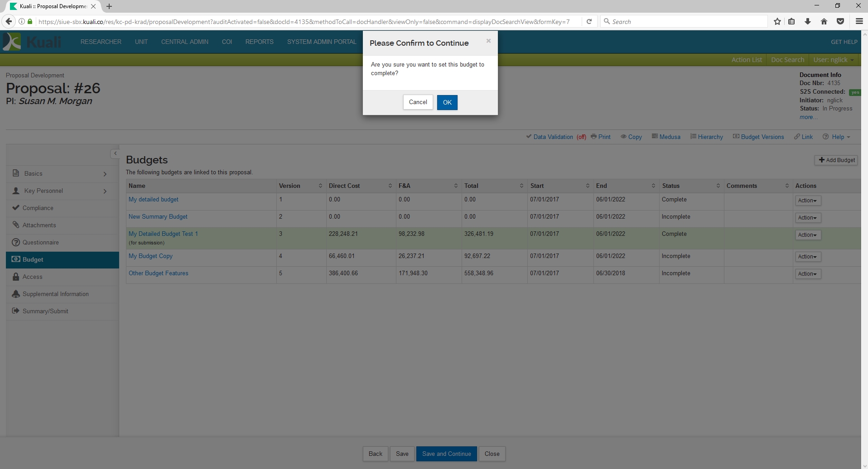Click the Link icon in the toolbar
Viewport: 868px width, 469px height.
tap(797, 137)
